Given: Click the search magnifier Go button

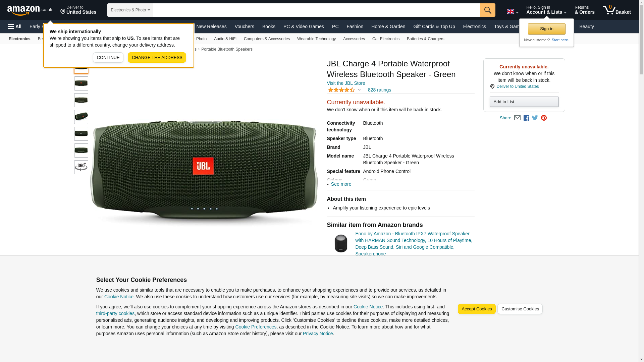Looking at the screenshot, I should [x=488, y=10].
